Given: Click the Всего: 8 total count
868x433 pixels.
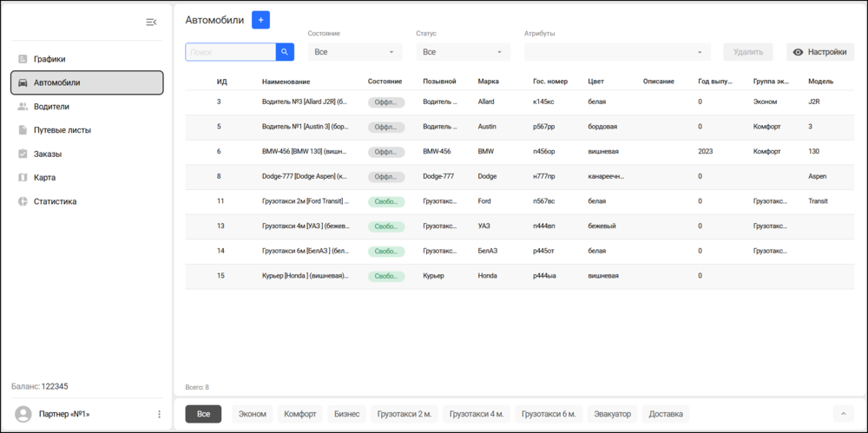Looking at the screenshot, I should 197,388.
